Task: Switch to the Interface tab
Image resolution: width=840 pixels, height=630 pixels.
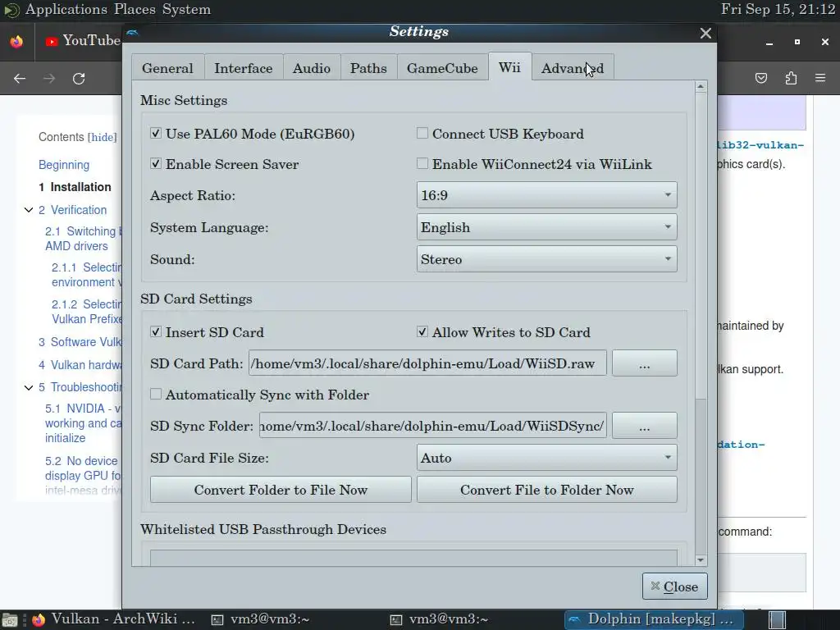Action: point(244,68)
